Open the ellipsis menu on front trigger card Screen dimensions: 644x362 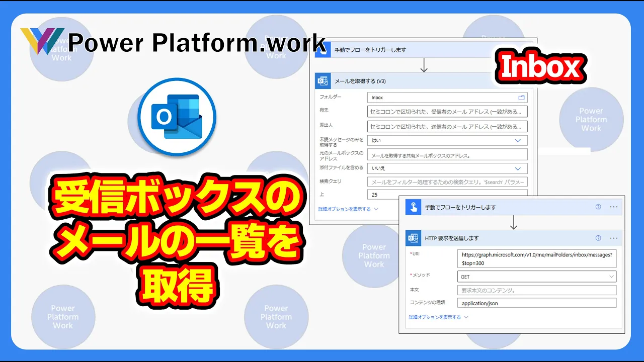tap(613, 207)
